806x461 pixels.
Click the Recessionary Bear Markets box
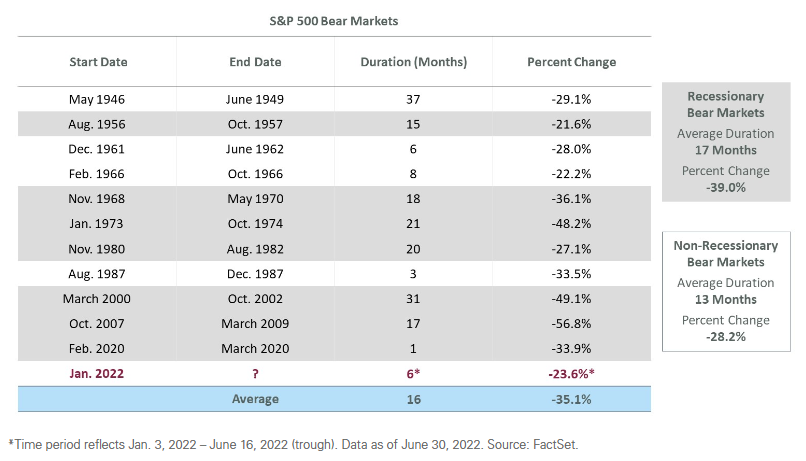coord(726,143)
